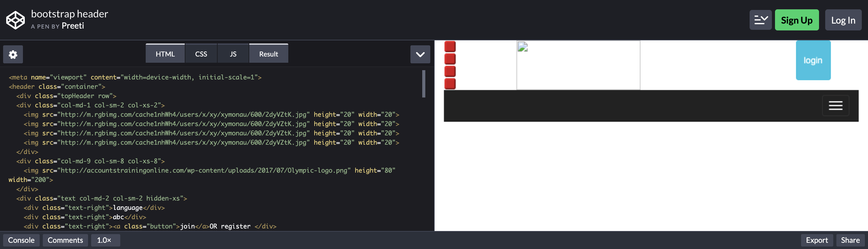This screenshot has height=249, width=868.
Task: Click the col-md-9 col-sm-8 div code line
Action: coord(91,161)
